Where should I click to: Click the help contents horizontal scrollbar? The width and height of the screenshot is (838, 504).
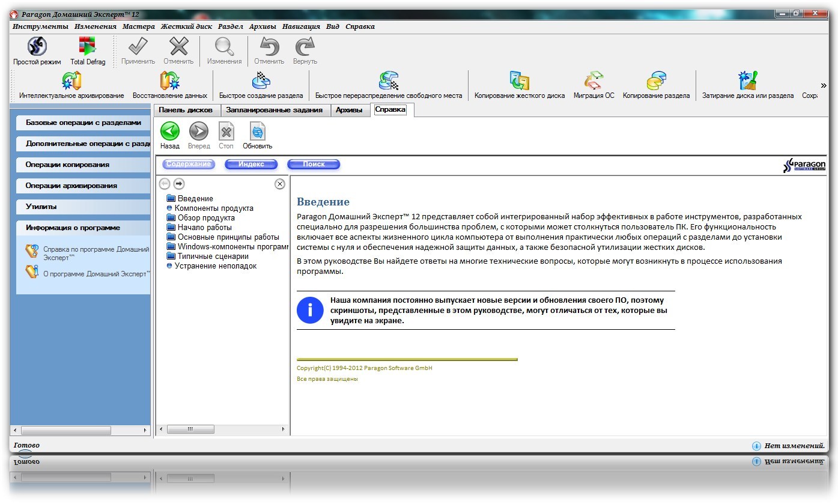[x=222, y=430]
